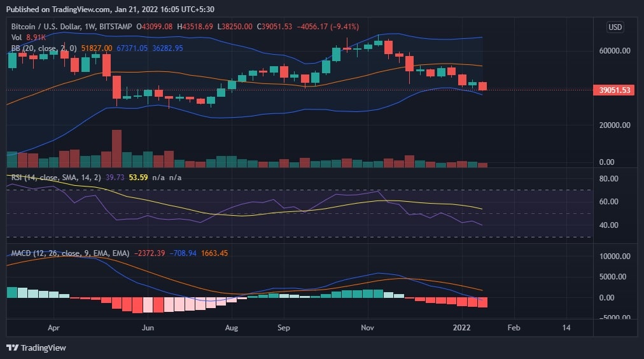Select the Bollinger basis value 51827.00

click(x=97, y=48)
